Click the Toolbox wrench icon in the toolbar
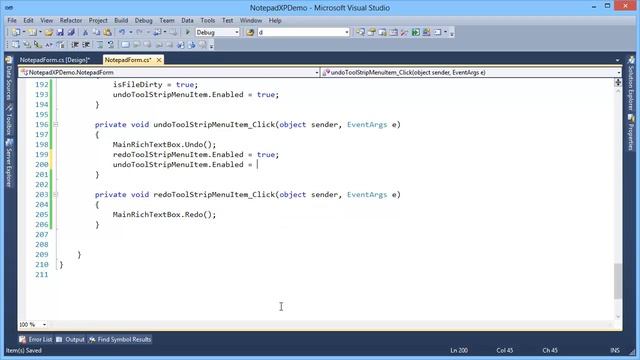The width and height of the screenshot is (640, 360). click(x=404, y=32)
